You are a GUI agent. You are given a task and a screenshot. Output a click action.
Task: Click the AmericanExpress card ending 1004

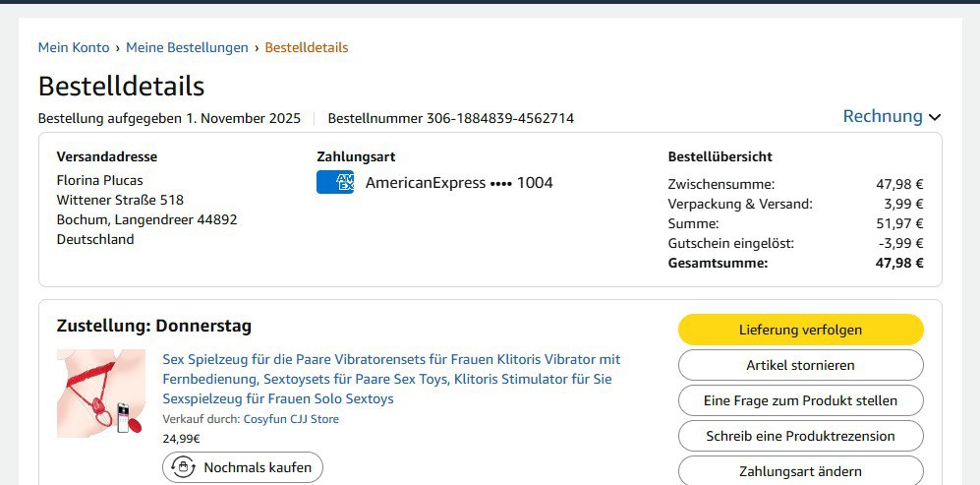tap(459, 183)
